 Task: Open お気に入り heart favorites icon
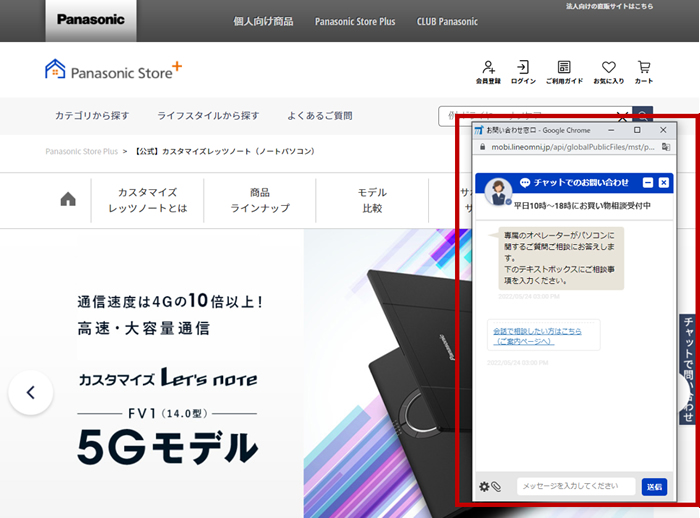608,72
